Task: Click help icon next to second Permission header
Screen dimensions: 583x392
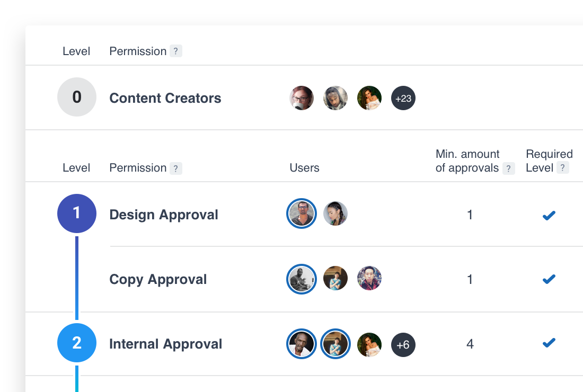Action: pyautogui.click(x=176, y=168)
